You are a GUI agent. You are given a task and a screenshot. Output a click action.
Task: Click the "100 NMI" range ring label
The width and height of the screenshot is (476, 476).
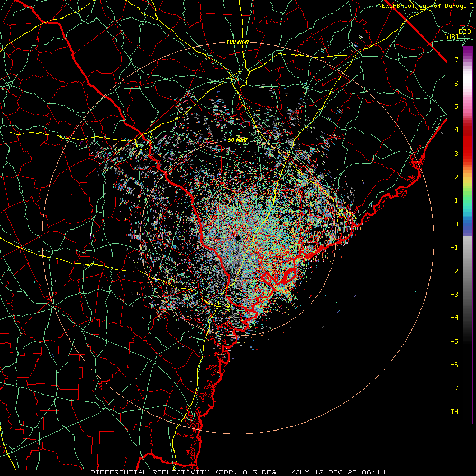point(237,42)
